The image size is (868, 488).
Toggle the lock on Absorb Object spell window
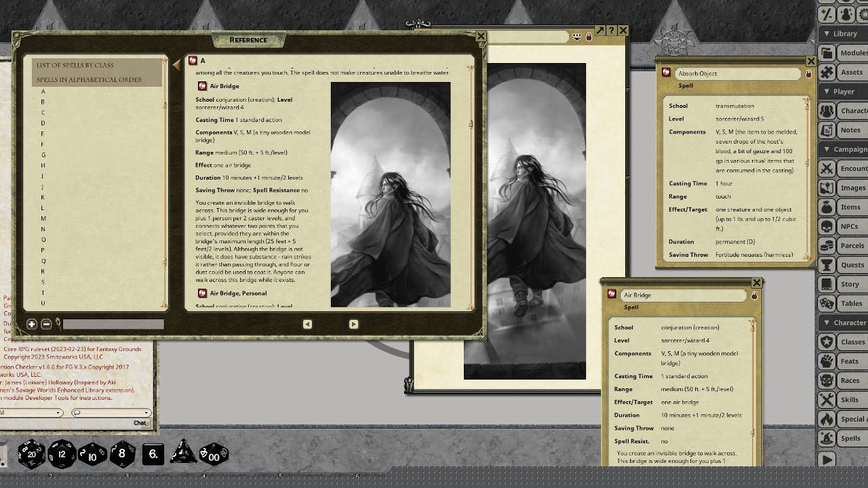pyautogui.click(x=808, y=73)
